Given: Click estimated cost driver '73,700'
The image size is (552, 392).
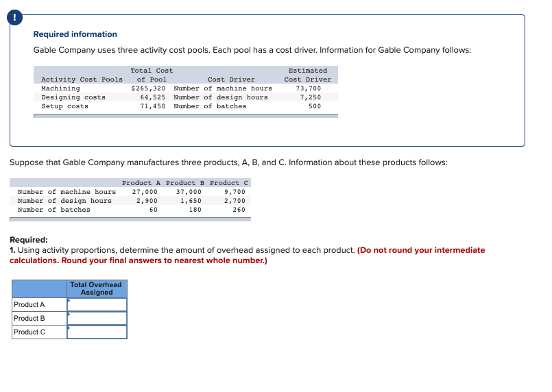Looking at the screenshot, I should tap(309, 88).
